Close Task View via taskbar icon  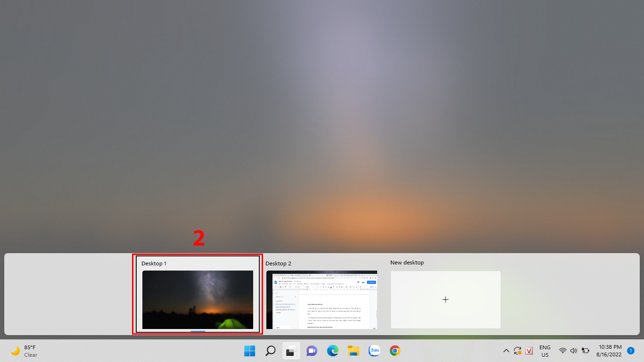[291, 351]
